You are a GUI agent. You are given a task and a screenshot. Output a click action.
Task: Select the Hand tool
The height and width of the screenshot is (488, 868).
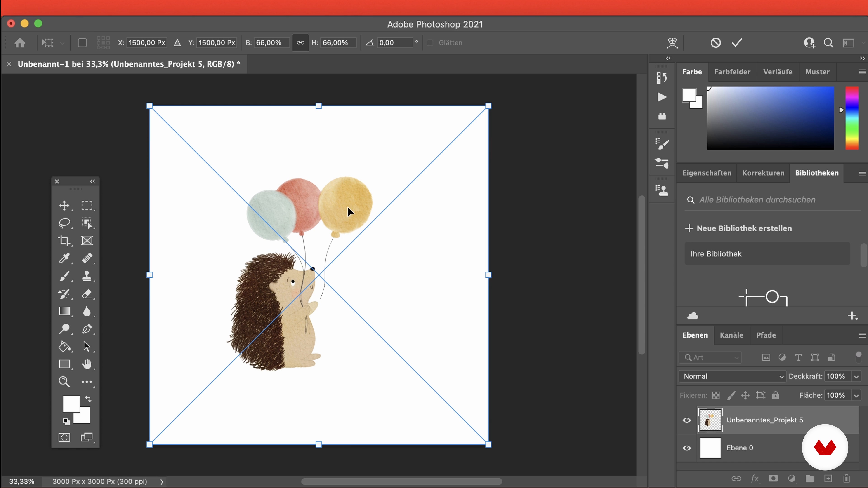pyautogui.click(x=87, y=364)
